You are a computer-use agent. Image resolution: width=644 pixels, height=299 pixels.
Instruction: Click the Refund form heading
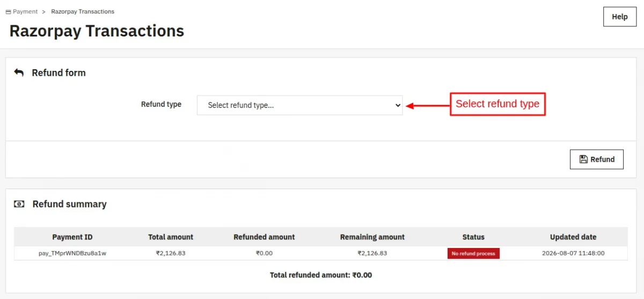[x=58, y=72]
